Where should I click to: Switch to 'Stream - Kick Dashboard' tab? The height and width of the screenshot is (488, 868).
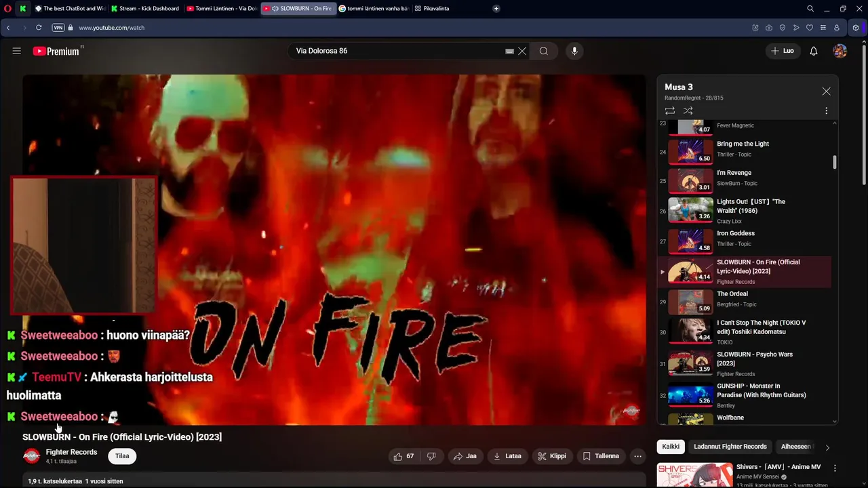tap(145, 9)
